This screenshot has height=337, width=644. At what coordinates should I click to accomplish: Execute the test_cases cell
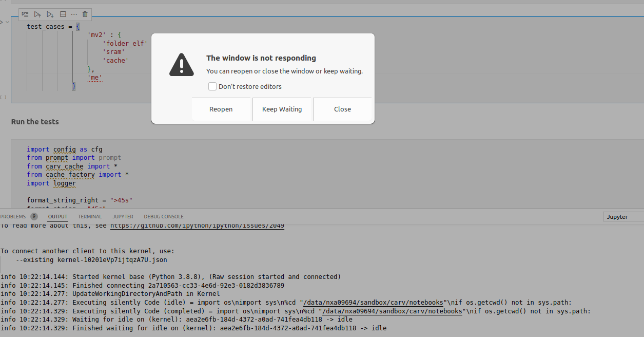pyautogui.click(x=25, y=14)
